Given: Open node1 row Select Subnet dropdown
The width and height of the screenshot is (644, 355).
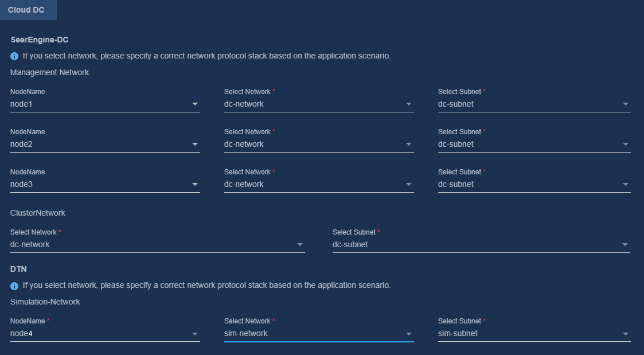Looking at the screenshot, I should coord(534,104).
